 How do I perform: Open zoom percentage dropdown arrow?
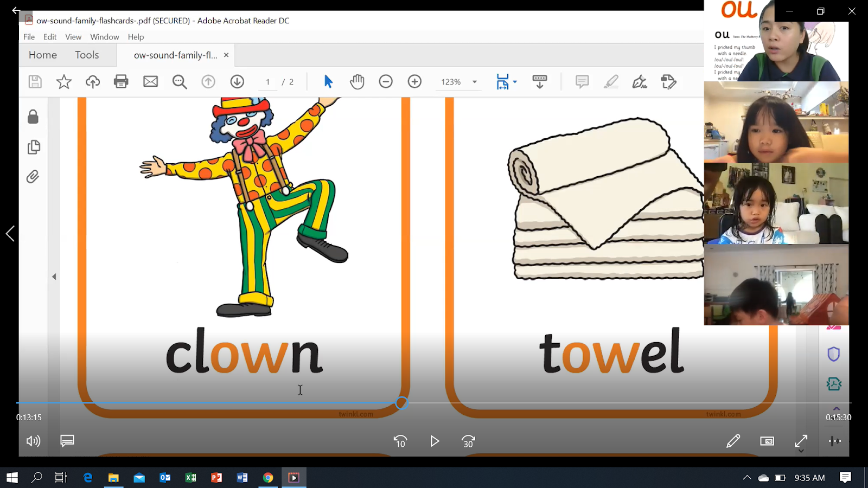pyautogui.click(x=475, y=82)
